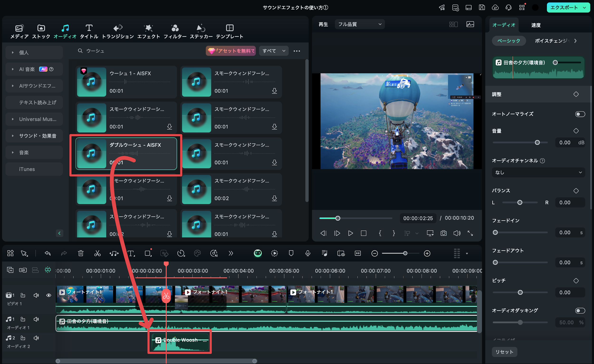Click the green AI copilot face icon
Image resolution: width=594 pixels, height=364 pixels.
tap(258, 253)
